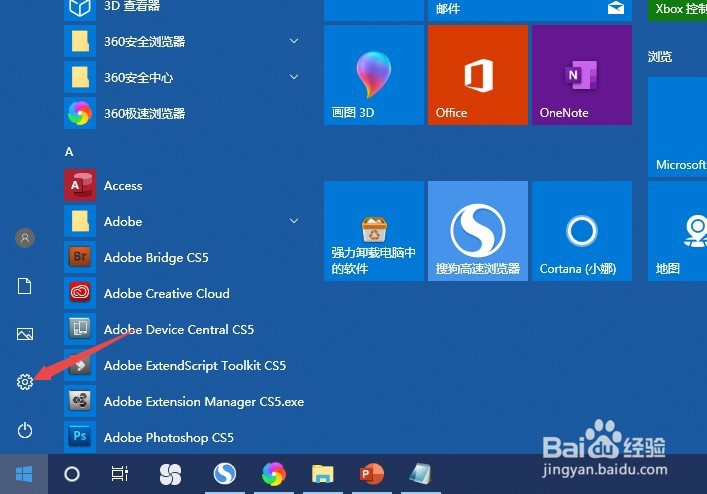
Task: Launch Adobe Bridge CS5
Action: [x=185, y=257]
